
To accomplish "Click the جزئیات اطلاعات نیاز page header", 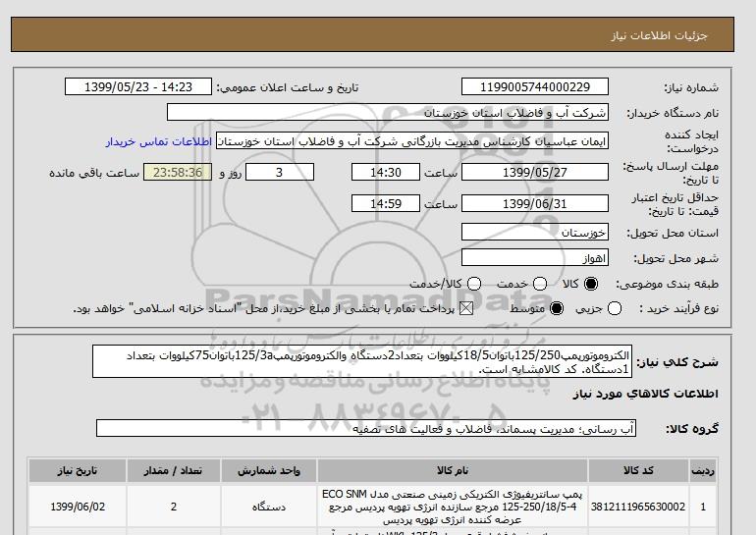I will (x=659, y=35).
